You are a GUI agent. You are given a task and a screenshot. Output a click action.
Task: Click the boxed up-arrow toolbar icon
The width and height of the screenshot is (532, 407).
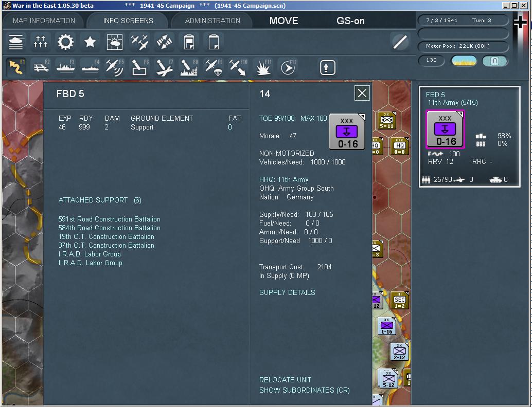pyautogui.click(x=327, y=67)
